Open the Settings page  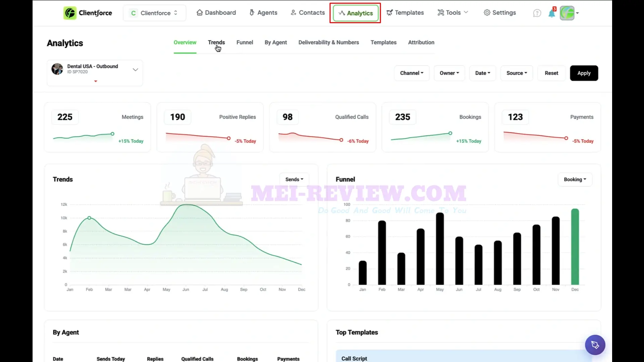coord(500,13)
